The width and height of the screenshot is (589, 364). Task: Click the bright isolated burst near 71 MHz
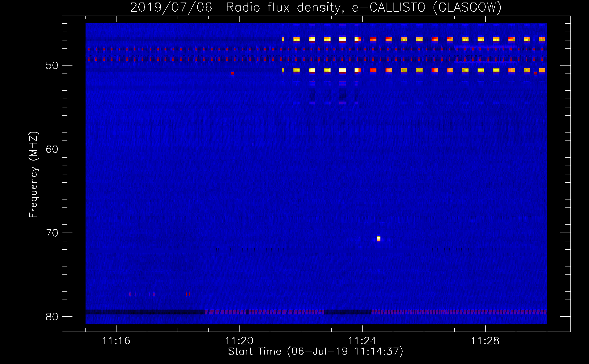pos(379,238)
